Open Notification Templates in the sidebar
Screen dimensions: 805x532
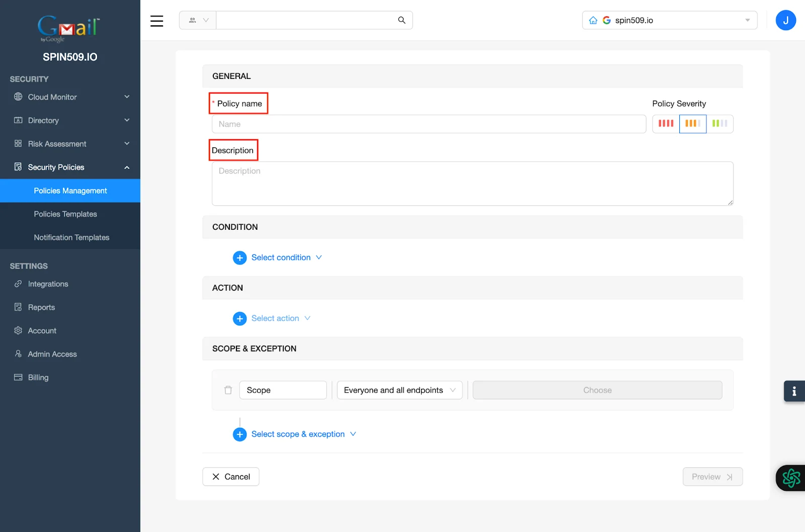(x=71, y=237)
